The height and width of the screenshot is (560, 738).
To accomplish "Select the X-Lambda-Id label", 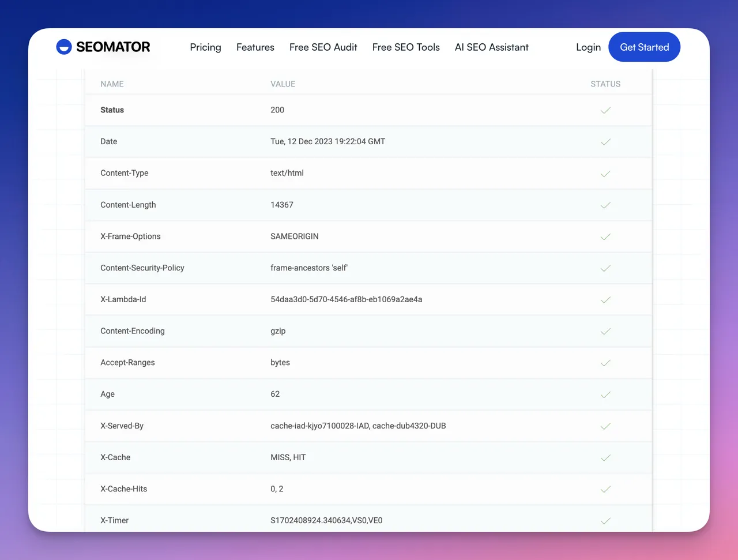I will tap(123, 299).
